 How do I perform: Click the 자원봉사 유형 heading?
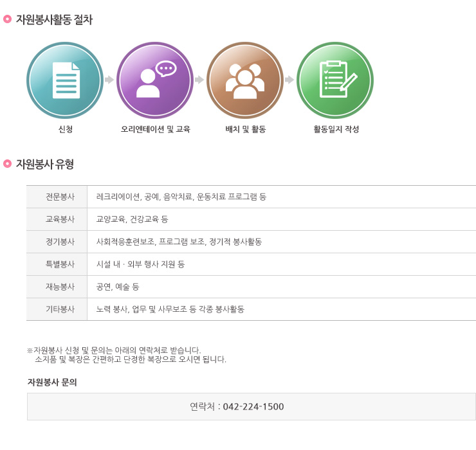click(x=45, y=164)
